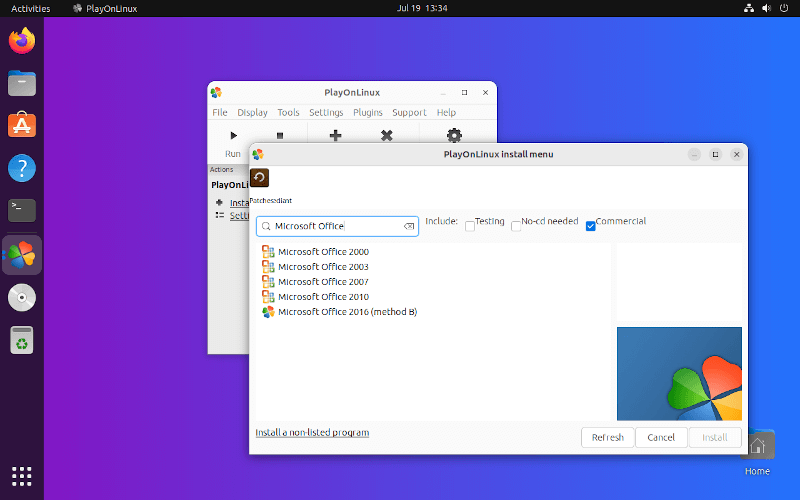Click the Microsoft Office 2000 row icon
The width and height of the screenshot is (800, 500).
click(268, 251)
